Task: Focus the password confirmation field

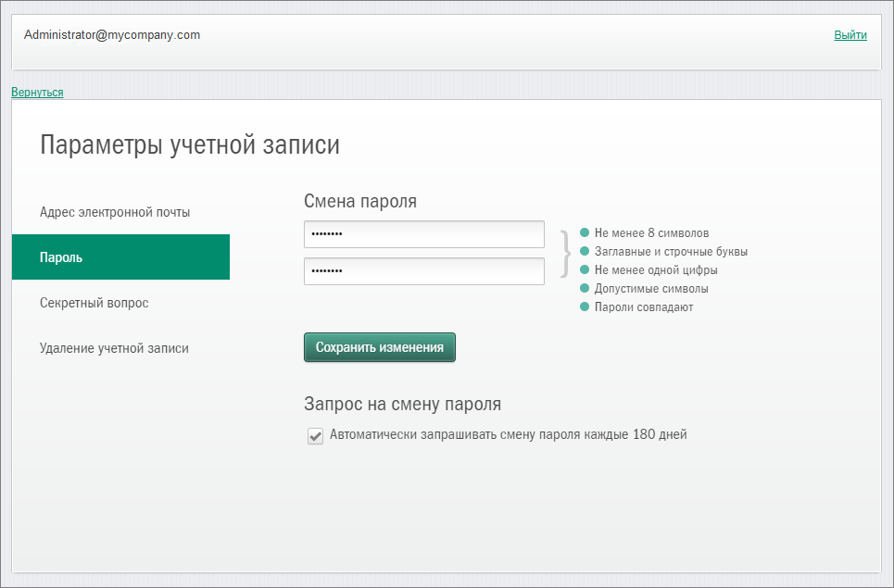Action: coord(423,271)
